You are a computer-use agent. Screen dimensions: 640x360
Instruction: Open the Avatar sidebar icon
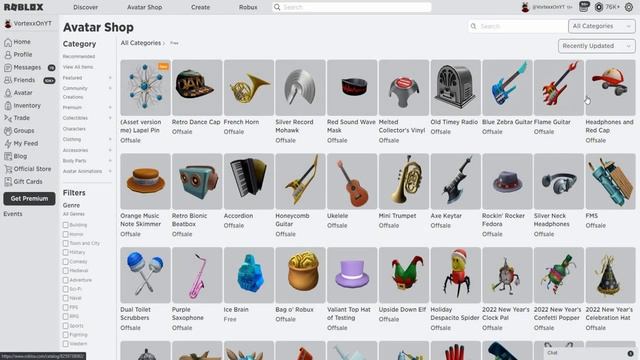[8, 93]
